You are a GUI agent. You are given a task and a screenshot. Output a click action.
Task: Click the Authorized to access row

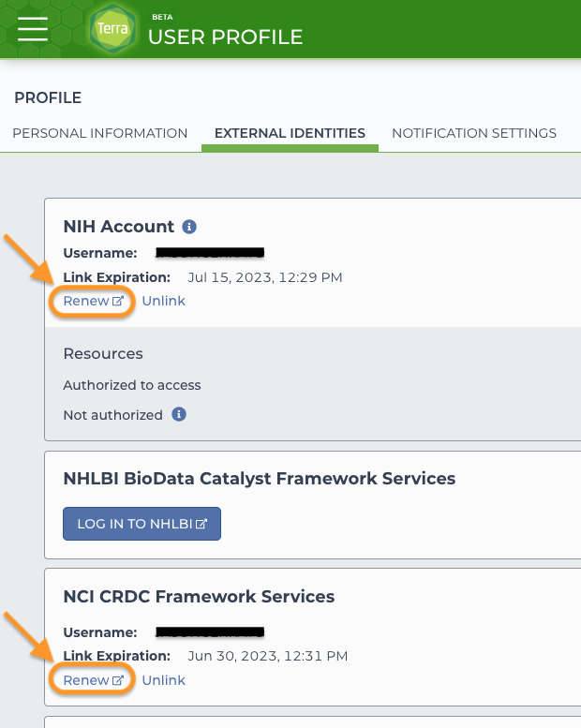tap(132, 385)
